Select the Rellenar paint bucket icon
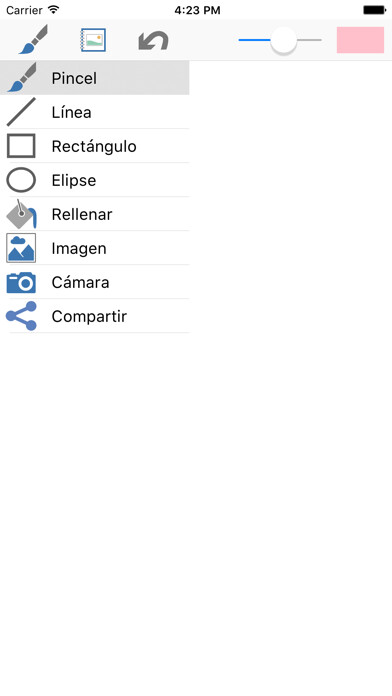The image size is (392, 696). click(x=21, y=214)
